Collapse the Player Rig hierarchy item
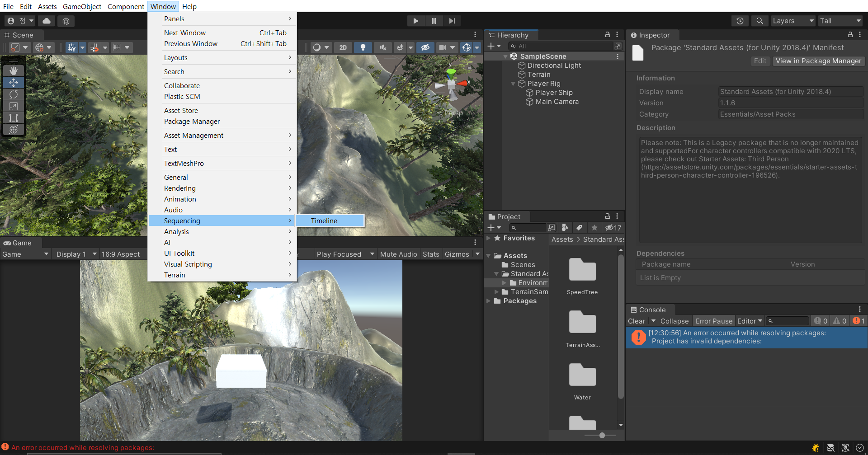 coord(513,84)
